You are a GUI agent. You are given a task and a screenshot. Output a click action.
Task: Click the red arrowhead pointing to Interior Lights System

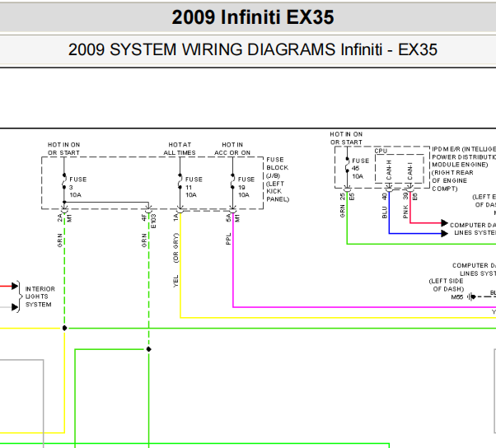(x=15, y=286)
